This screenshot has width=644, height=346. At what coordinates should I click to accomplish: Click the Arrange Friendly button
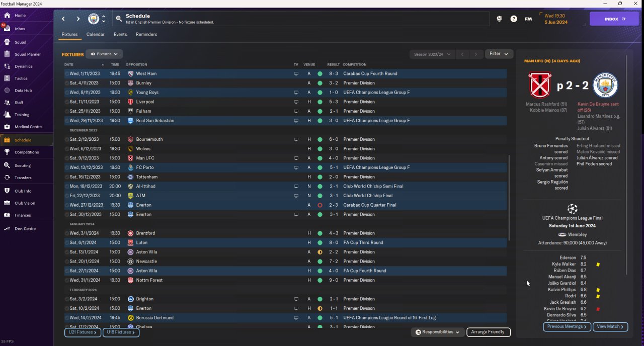click(x=489, y=332)
